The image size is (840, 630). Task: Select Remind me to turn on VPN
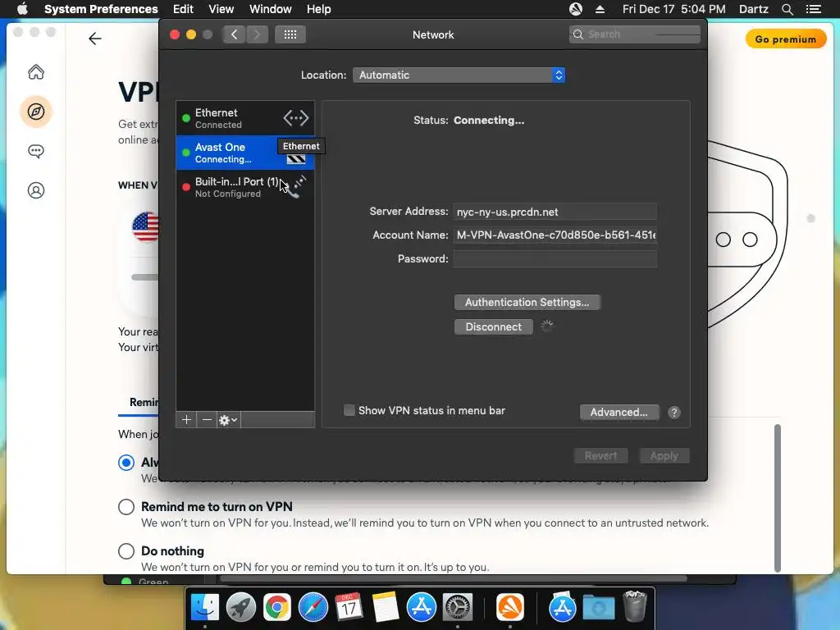point(126,507)
